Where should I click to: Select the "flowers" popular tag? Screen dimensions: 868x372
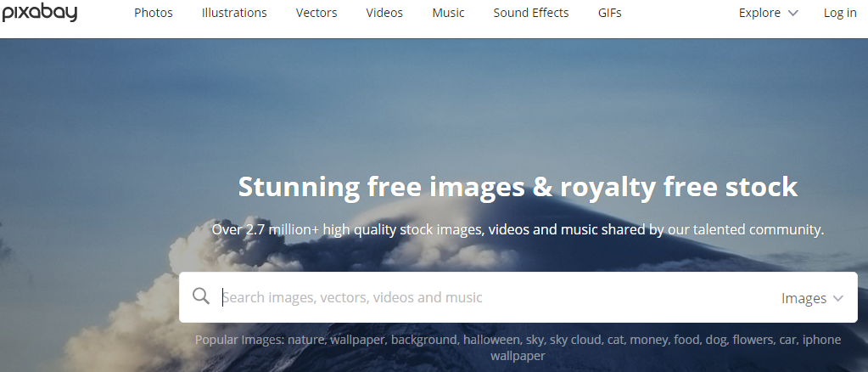(754, 339)
